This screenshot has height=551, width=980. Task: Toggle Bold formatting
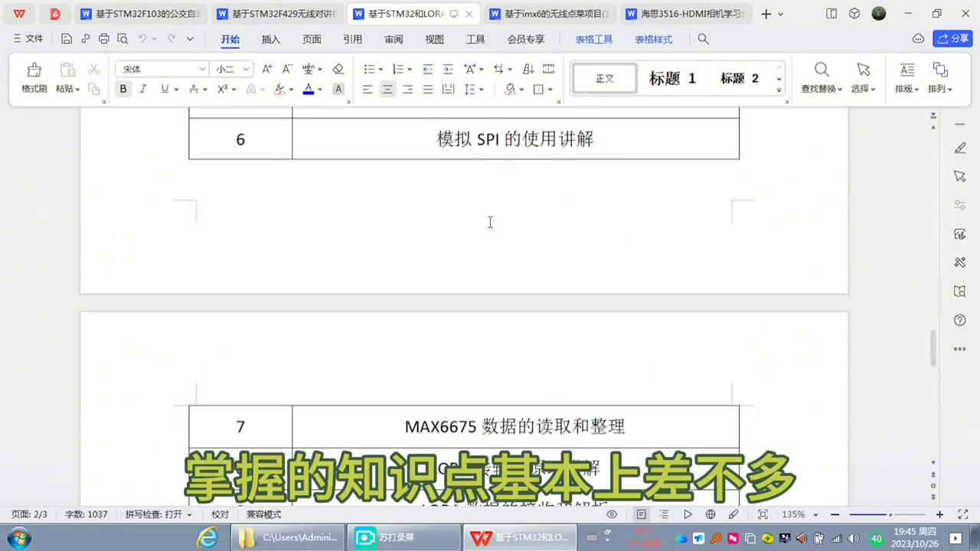(122, 90)
